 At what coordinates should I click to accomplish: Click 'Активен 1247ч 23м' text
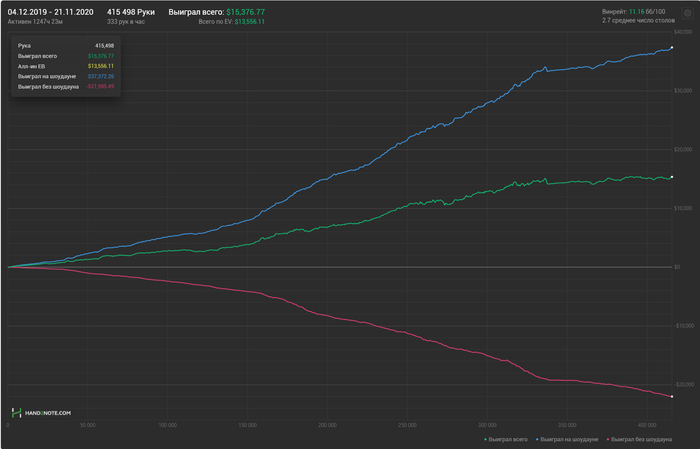coord(35,21)
